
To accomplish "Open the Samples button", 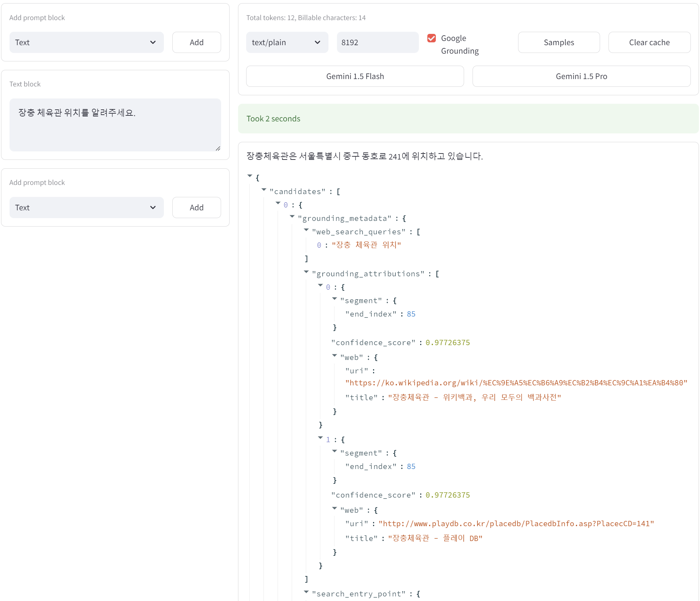I will (x=558, y=42).
